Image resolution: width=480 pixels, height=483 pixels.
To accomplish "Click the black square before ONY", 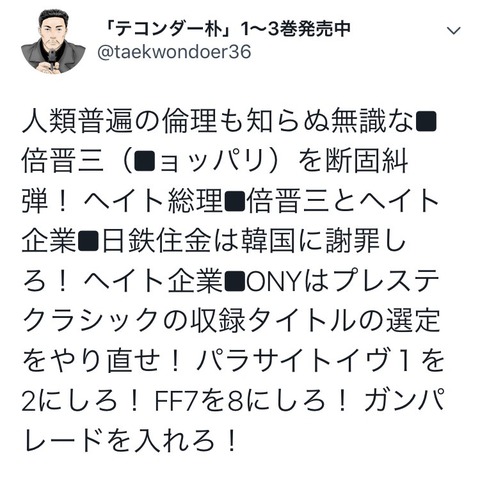I will [x=236, y=281].
